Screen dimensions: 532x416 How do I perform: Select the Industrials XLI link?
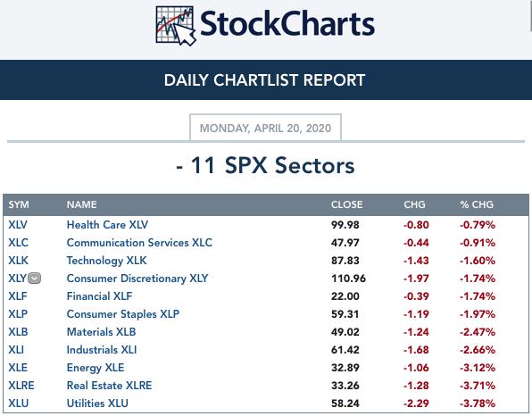click(102, 350)
